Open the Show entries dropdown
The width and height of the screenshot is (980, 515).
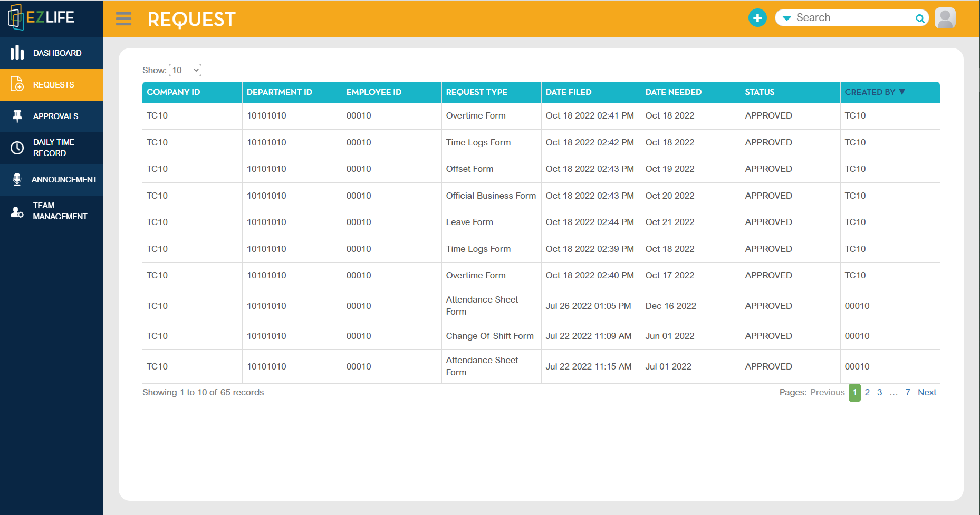pyautogui.click(x=185, y=70)
